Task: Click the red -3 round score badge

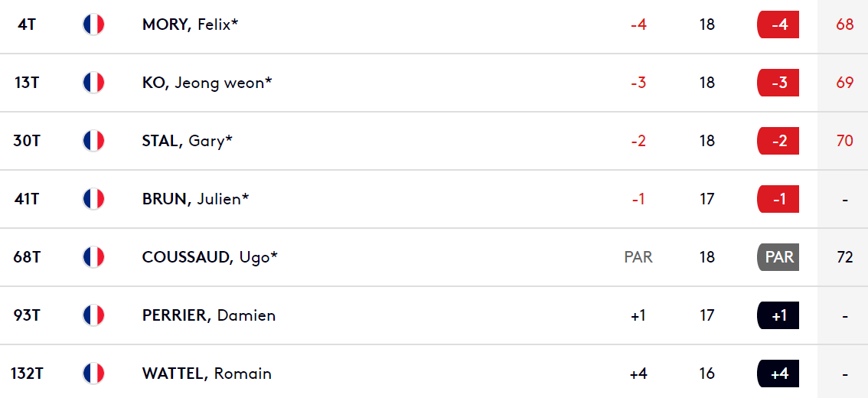Action: coord(778,83)
